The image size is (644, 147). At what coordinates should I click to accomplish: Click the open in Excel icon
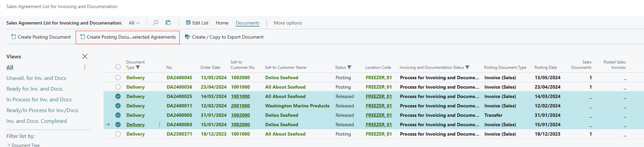coord(168,23)
